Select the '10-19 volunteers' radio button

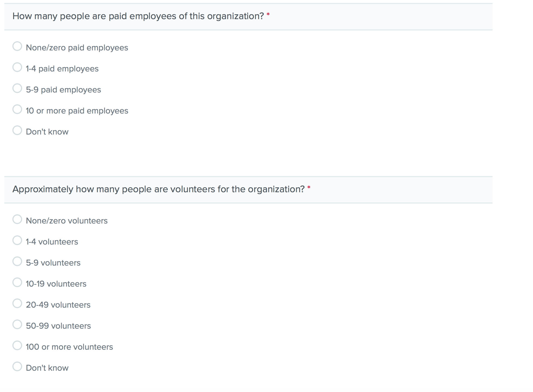click(x=17, y=283)
